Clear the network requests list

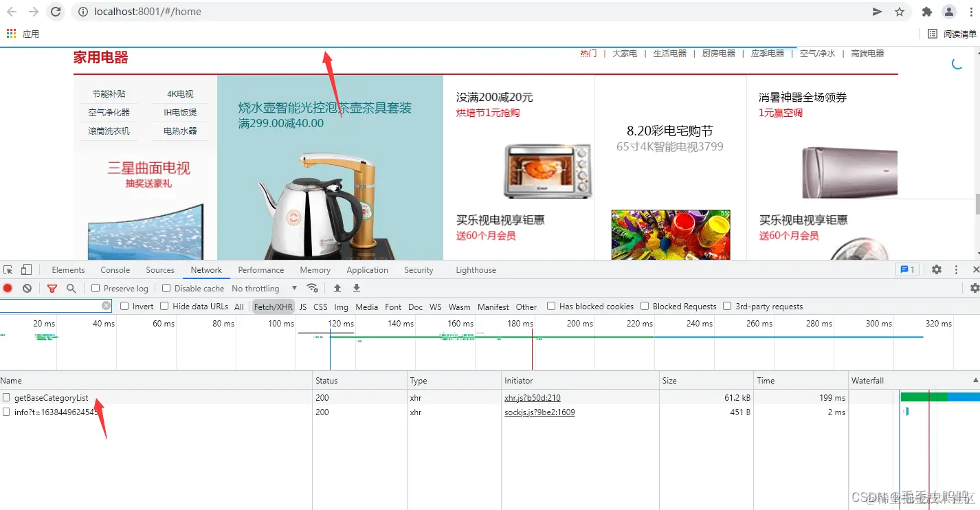tap(27, 288)
